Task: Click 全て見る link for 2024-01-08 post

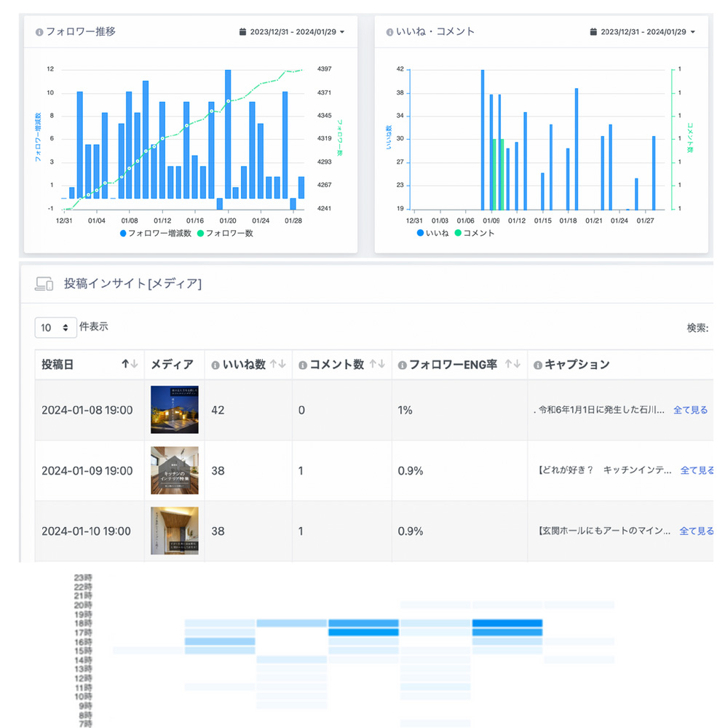Action: 690,411
